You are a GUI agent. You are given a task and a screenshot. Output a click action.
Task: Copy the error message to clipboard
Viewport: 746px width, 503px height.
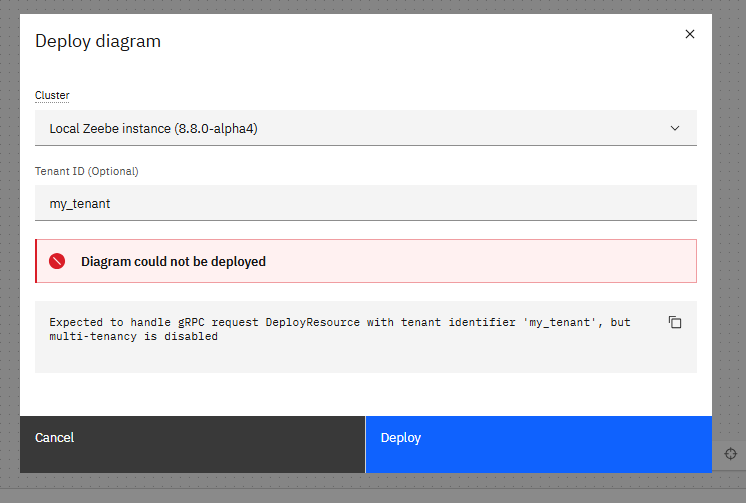pos(675,323)
